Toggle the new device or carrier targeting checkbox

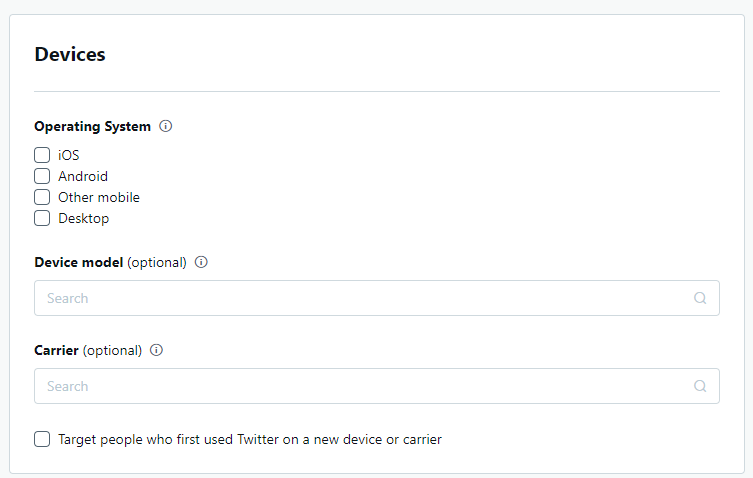point(42,439)
